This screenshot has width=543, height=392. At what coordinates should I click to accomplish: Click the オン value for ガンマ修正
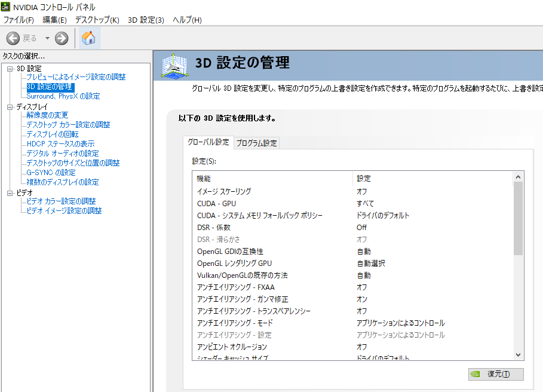point(362,299)
